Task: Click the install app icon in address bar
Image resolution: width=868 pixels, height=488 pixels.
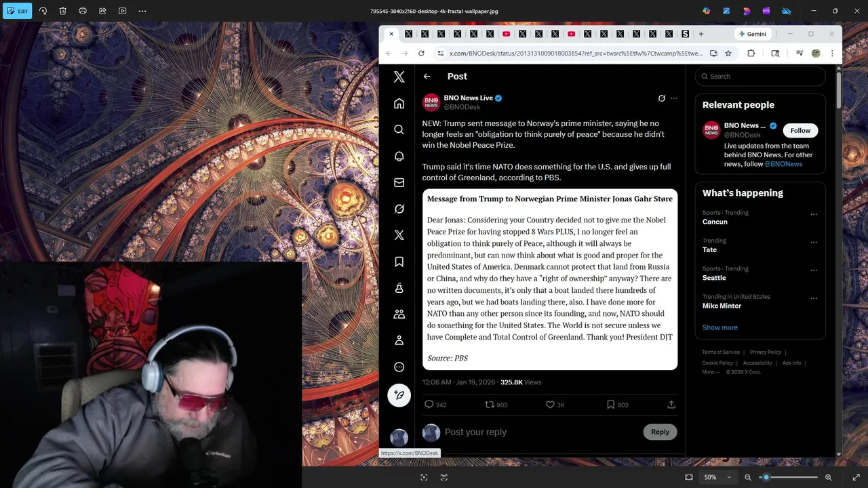Action: (713, 53)
